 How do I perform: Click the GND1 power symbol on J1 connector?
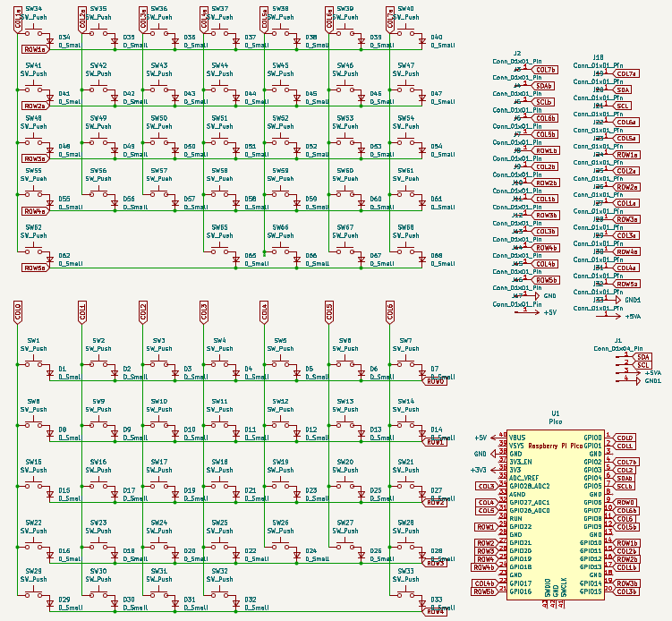coord(644,381)
